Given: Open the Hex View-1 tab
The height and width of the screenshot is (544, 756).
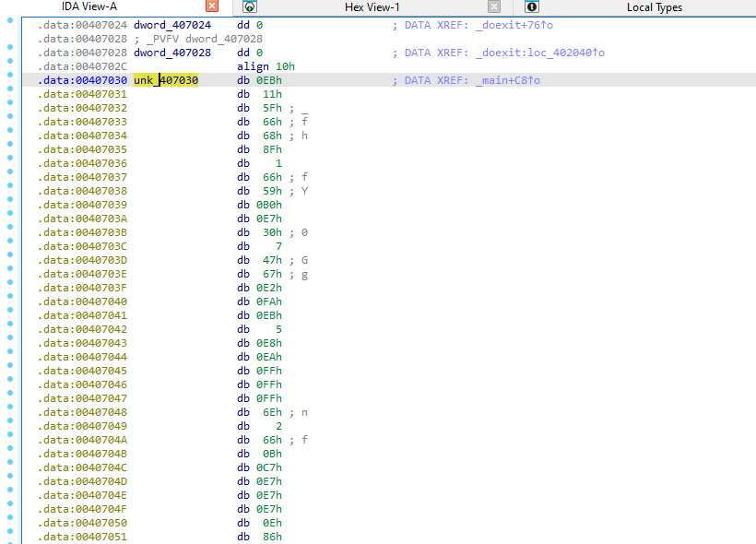Looking at the screenshot, I should click(372, 7).
